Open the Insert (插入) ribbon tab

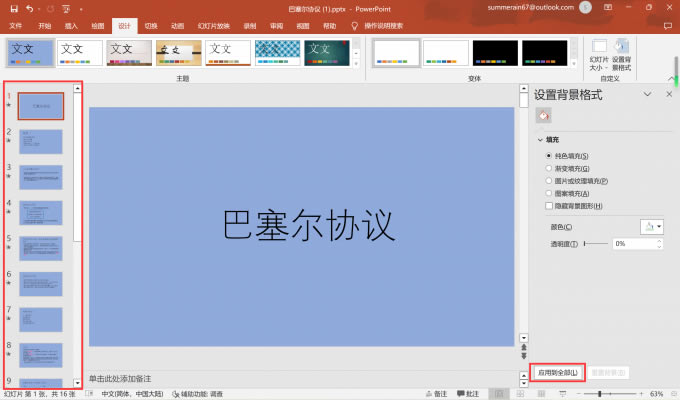coord(71,24)
